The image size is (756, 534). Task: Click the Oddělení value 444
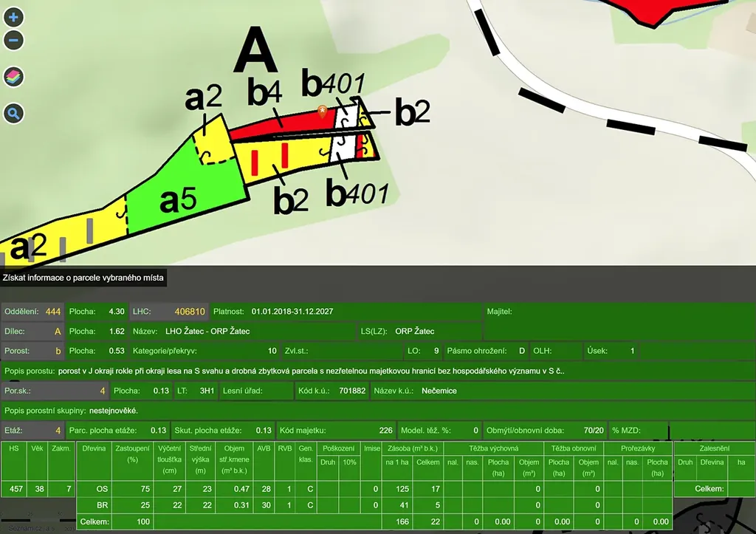53,312
